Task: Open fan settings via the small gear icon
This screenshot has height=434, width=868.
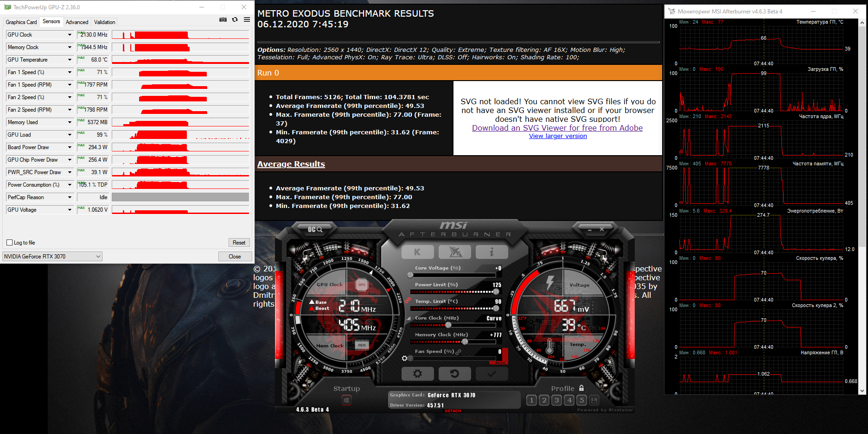Action: [x=405, y=359]
